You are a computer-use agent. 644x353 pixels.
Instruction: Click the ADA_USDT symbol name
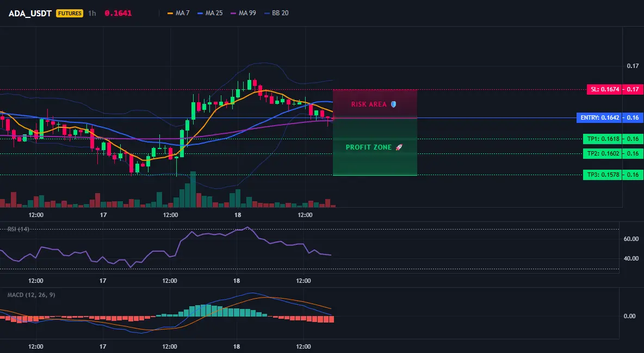click(29, 13)
